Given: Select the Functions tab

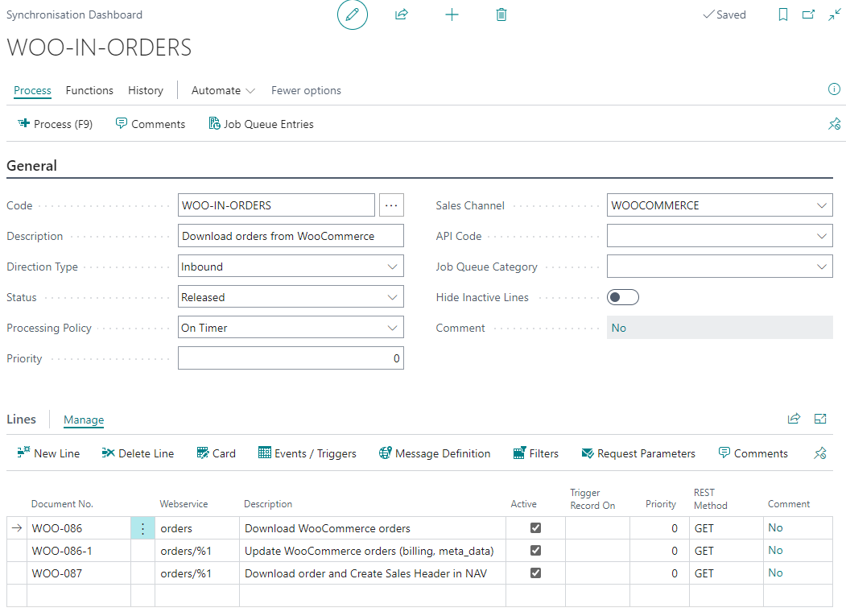Looking at the screenshot, I should [x=89, y=91].
